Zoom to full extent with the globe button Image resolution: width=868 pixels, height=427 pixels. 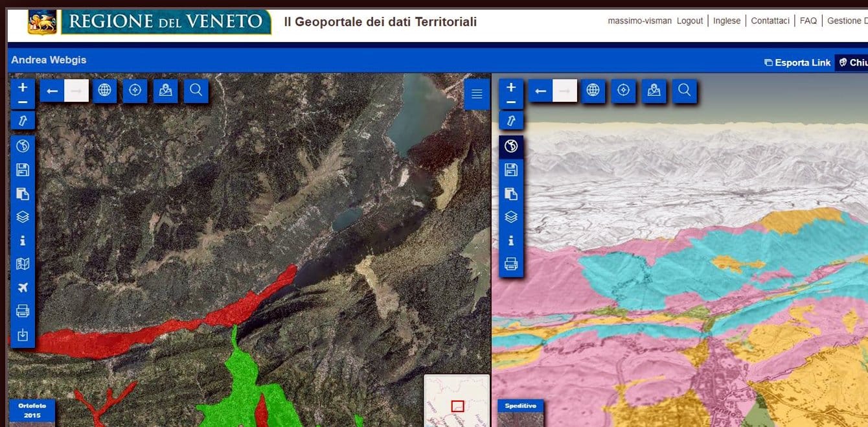[106, 91]
